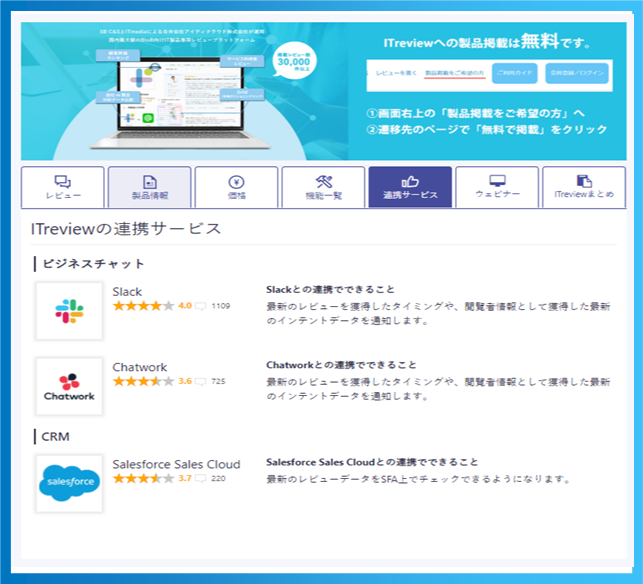Click the Chatwork review count 725
This screenshot has width=643, height=584.
(x=218, y=381)
